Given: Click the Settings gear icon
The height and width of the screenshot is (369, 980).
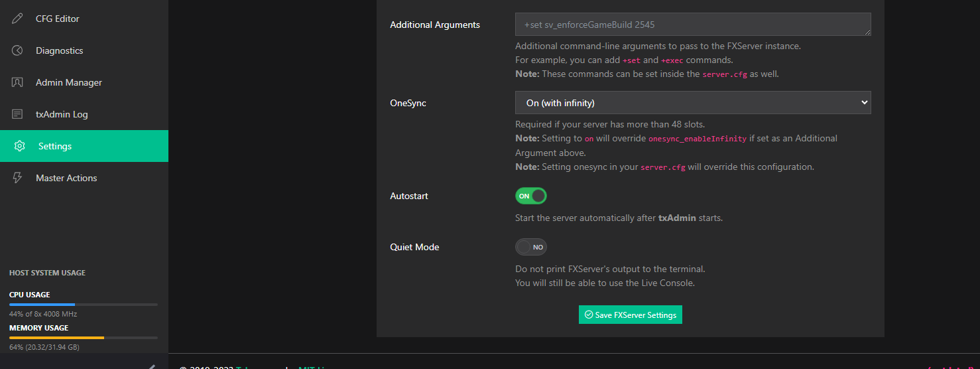Looking at the screenshot, I should coord(20,146).
